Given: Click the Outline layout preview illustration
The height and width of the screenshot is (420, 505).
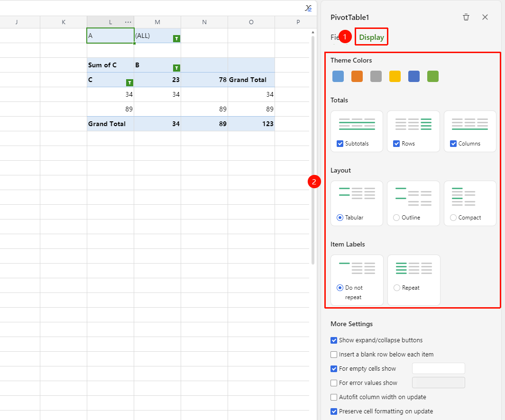Looking at the screenshot, I should (413, 197).
